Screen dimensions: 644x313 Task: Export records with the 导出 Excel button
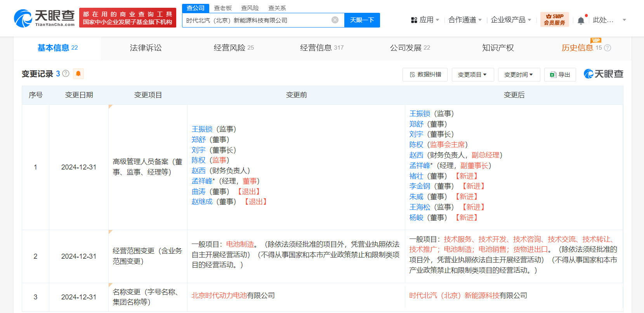pos(560,74)
